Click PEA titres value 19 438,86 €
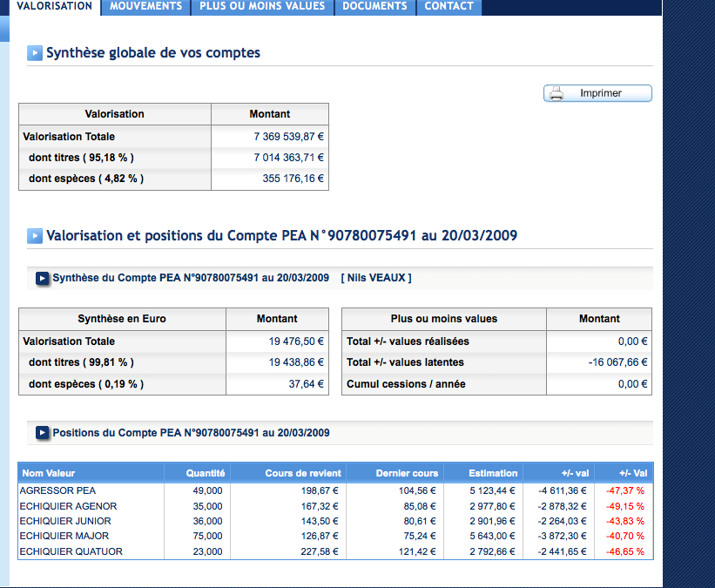 [x=296, y=362]
